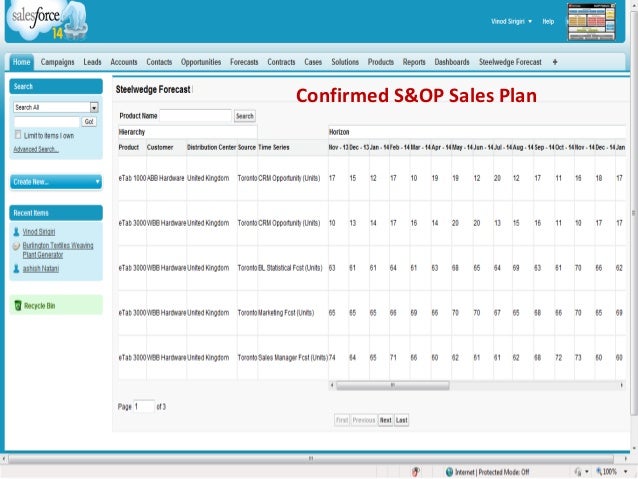Image resolution: width=638 pixels, height=479 pixels.
Task: Click the forecast table horizontal scrollbar thumb
Action: coord(393,385)
